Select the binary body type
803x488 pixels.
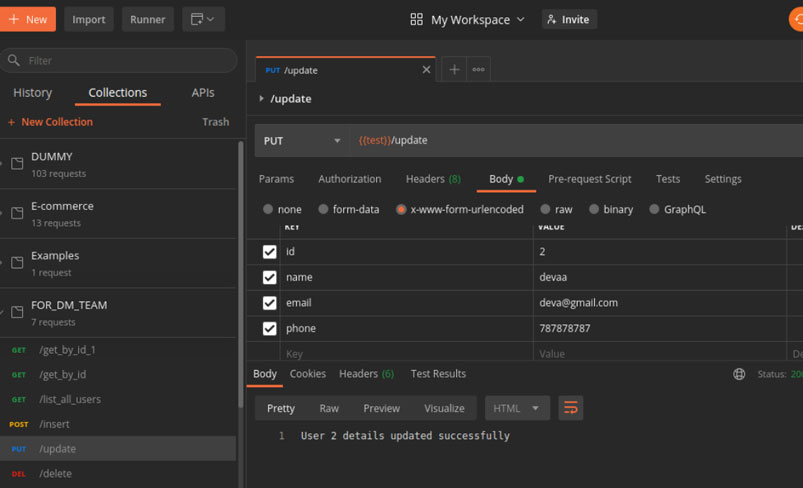click(x=594, y=209)
